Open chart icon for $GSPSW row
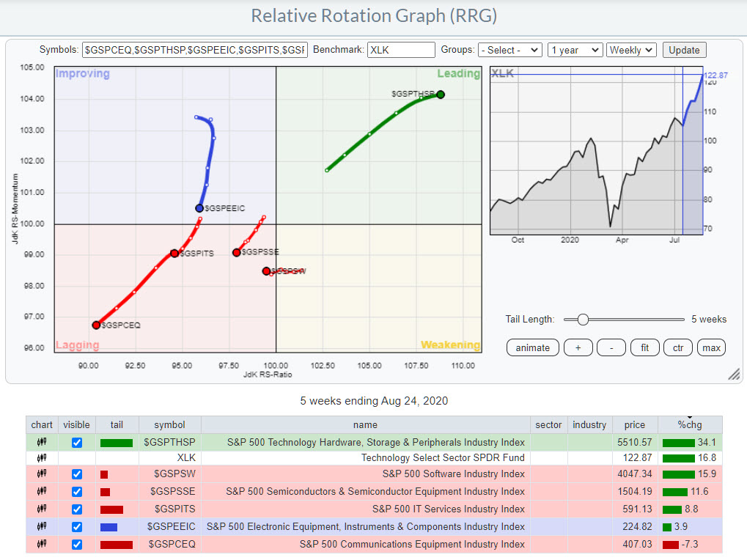Screen dimensions: 747x560 42,474
